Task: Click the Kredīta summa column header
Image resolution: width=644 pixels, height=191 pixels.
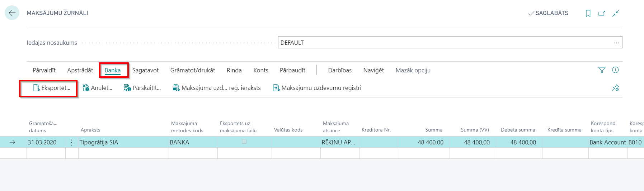Action: coord(564,130)
